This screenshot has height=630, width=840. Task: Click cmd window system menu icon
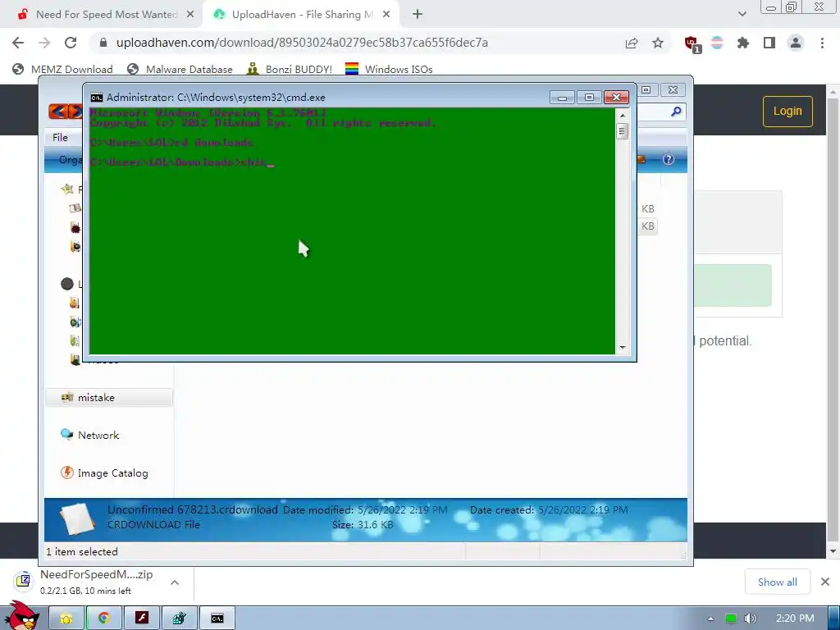(97, 98)
